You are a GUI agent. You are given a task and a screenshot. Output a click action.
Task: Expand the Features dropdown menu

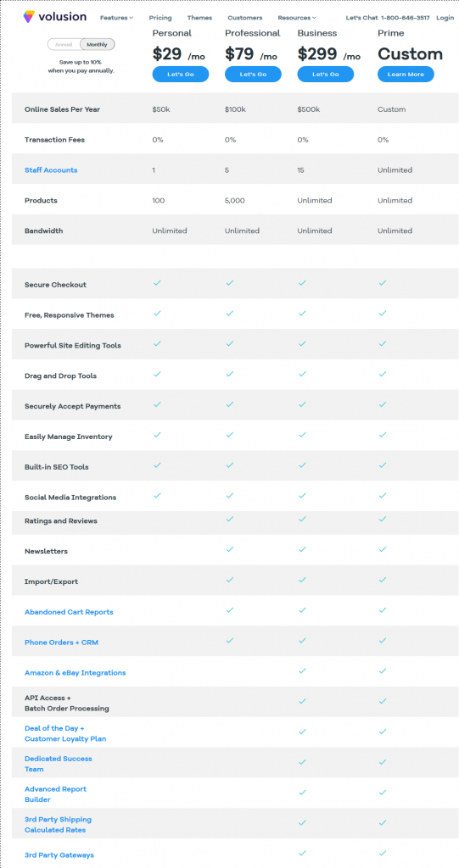click(x=116, y=18)
